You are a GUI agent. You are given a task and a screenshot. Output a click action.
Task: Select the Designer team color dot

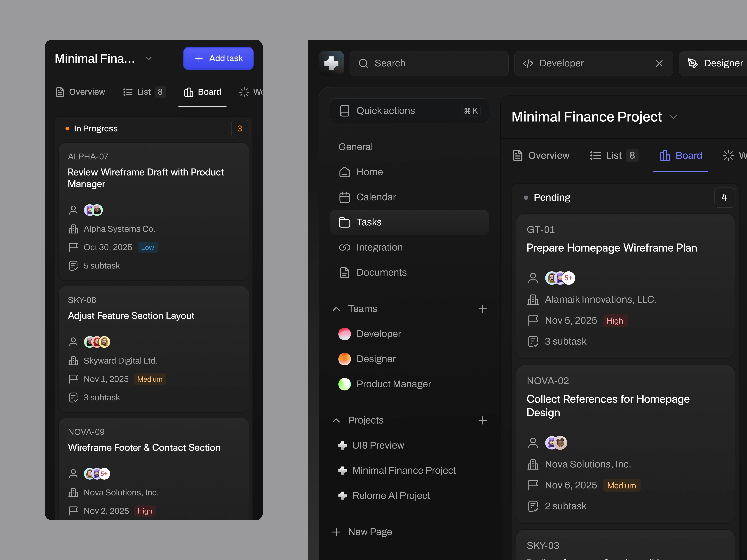(344, 359)
